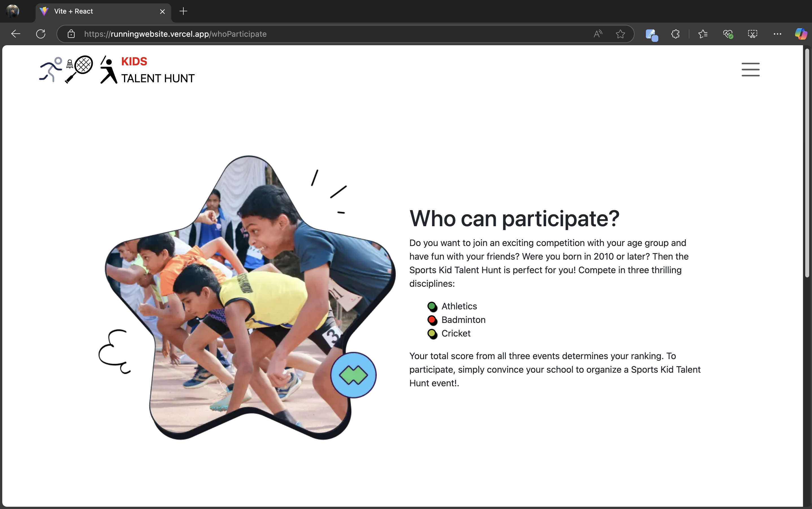Activate Read aloud from the address bar
Image resolution: width=812 pixels, height=509 pixels.
click(598, 34)
